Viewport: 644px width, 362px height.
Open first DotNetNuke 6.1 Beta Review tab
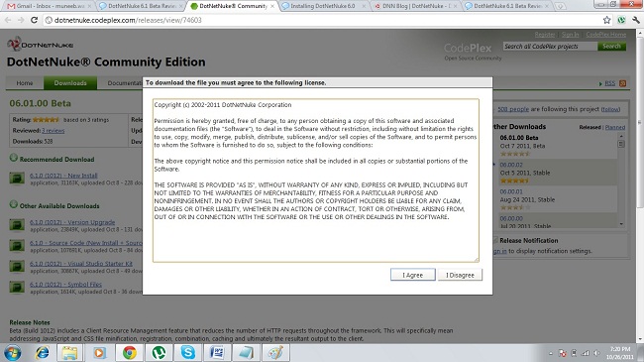[141, 6]
